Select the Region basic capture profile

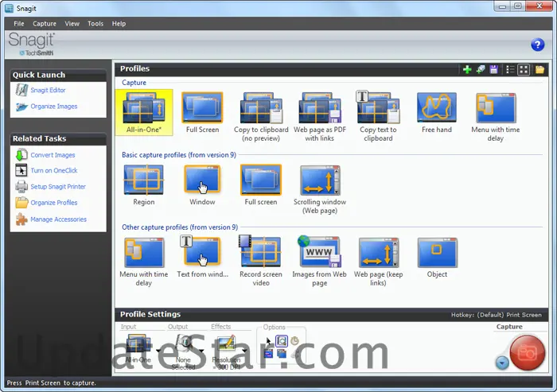pos(143,184)
